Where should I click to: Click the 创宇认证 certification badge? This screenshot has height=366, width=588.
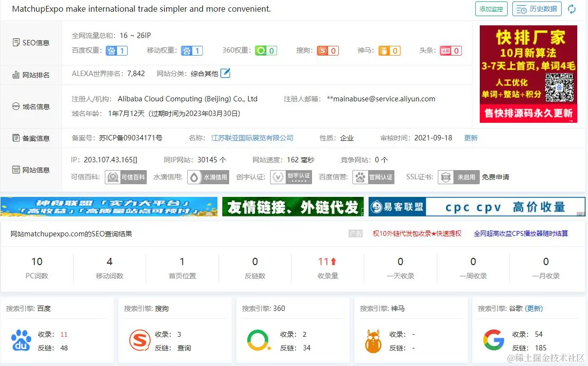(291, 177)
